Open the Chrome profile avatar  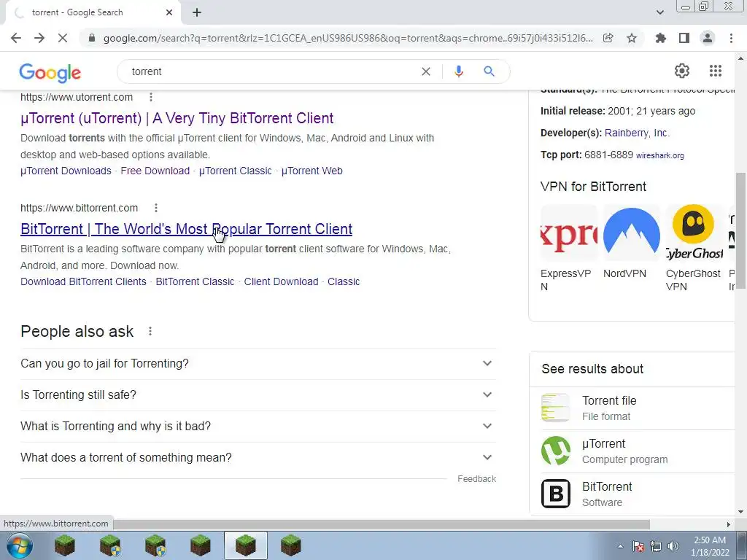point(708,38)
